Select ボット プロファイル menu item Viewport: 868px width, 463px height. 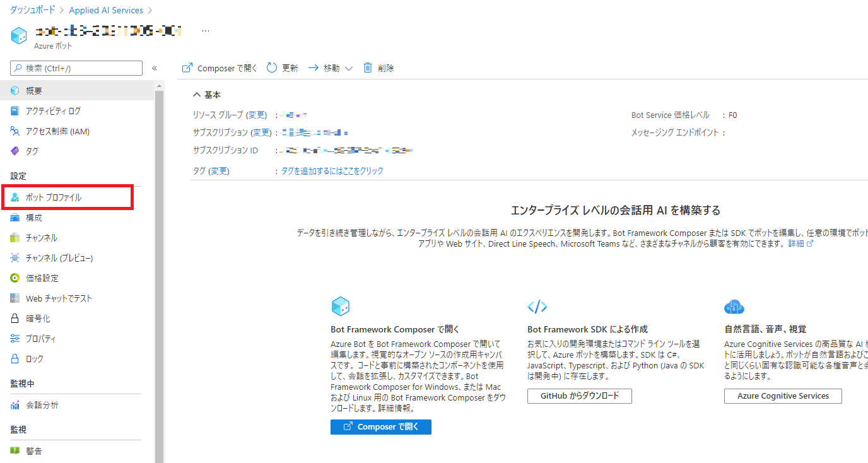[54, 197]
